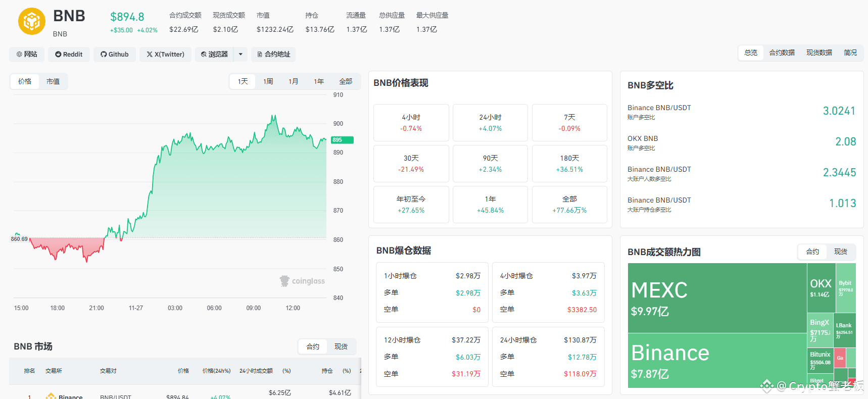Switch to the 合约数据 tab
The height and width of the screenshot is (399, 868).
coord(782,53)
